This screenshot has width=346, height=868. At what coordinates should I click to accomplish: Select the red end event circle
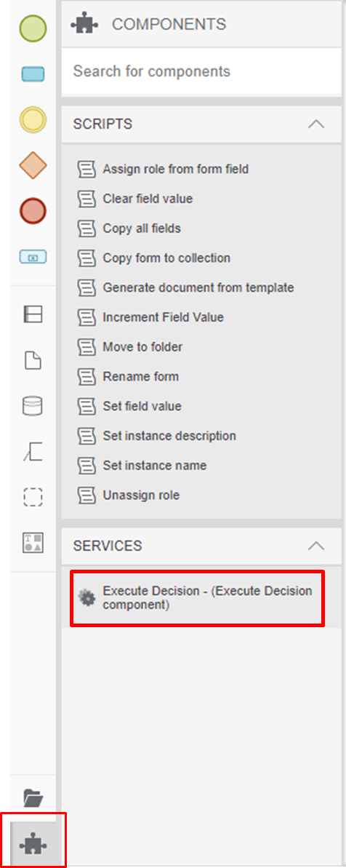coord(33,212)
